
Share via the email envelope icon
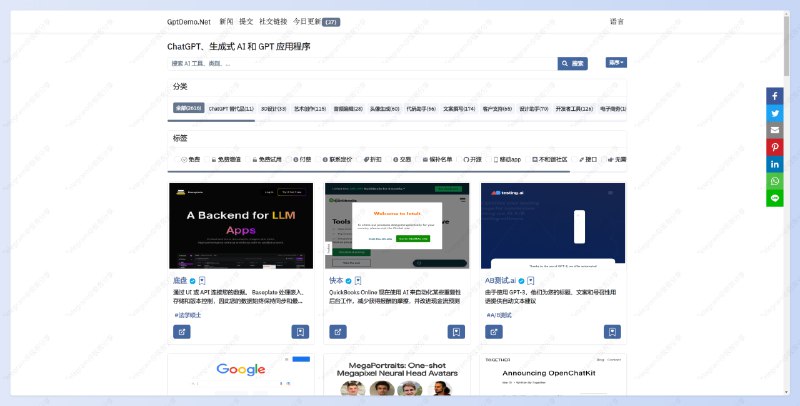774,130
